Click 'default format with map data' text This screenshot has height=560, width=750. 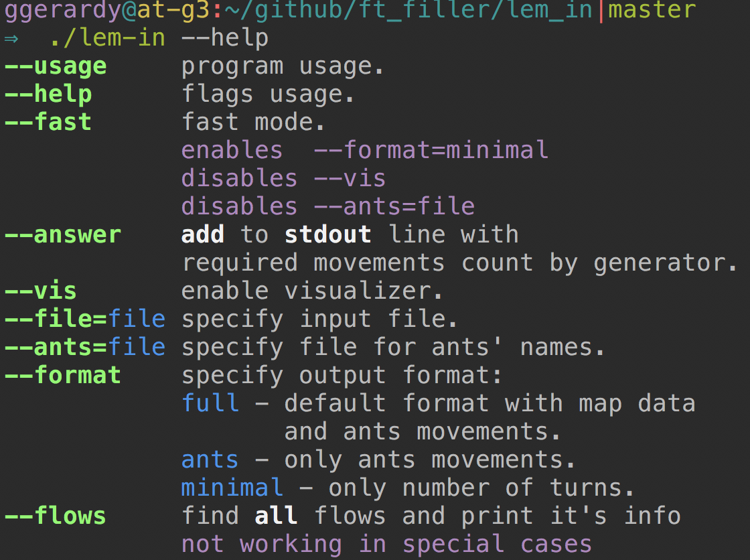pos(490,403)
